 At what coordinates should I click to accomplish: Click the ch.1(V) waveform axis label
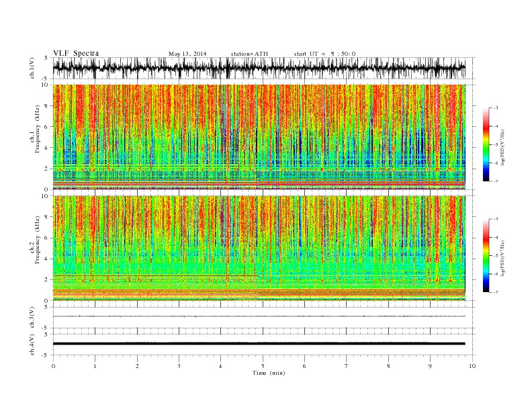coord(32,68)
